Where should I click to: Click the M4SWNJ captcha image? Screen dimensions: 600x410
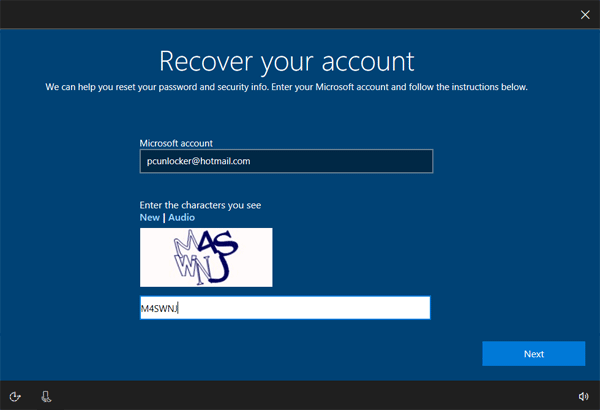206,257
